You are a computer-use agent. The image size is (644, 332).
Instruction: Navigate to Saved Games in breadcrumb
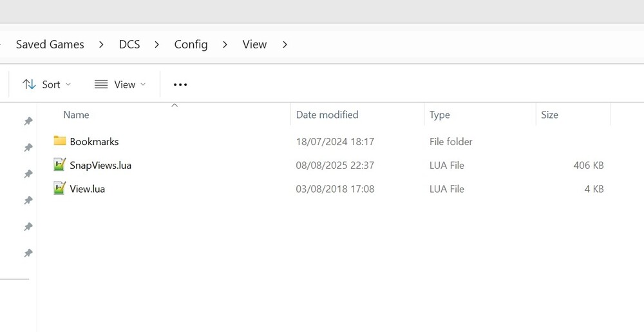tap(50, 44)
